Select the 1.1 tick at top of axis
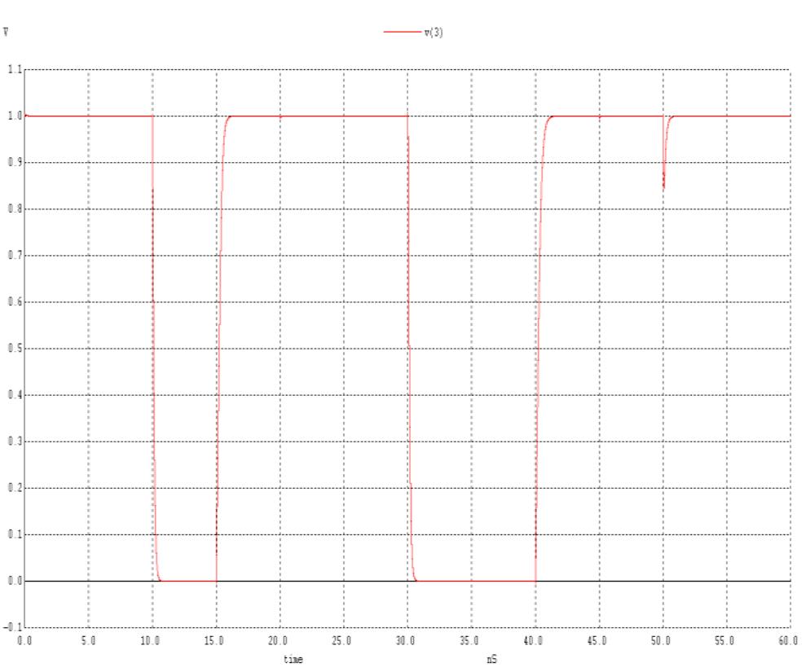The height and width of the screenshot is (672, 806). pyautogui.click(x=15, y=70)
